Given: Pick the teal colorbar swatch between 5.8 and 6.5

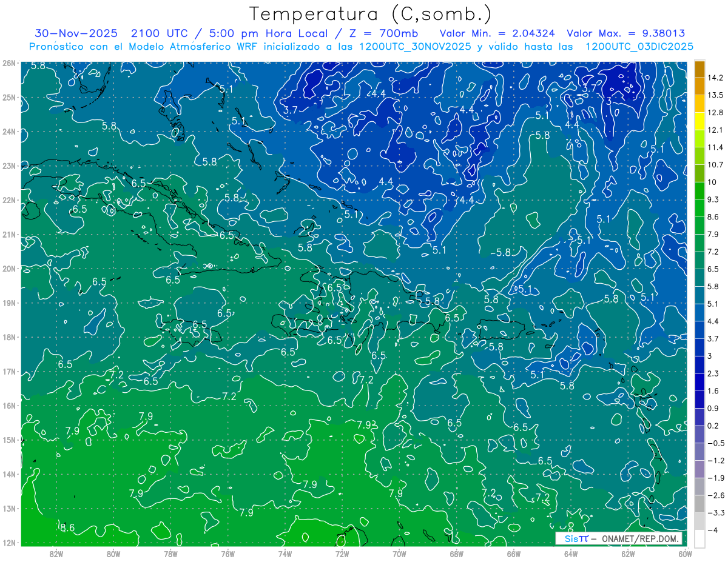Looking at the screenshot, I should [x=699, y=278].
